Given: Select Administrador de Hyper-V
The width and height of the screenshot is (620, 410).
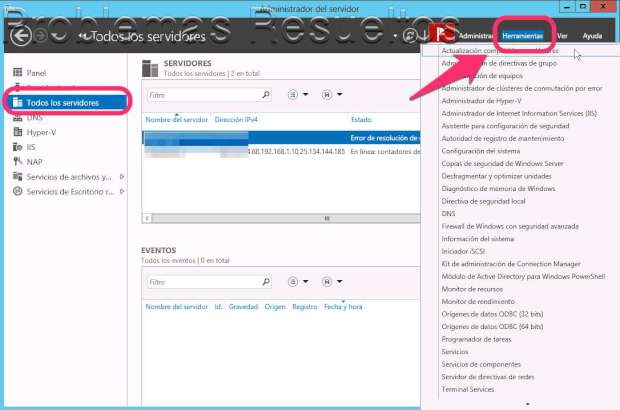Looking at the screenshot, I should [481, 101].
